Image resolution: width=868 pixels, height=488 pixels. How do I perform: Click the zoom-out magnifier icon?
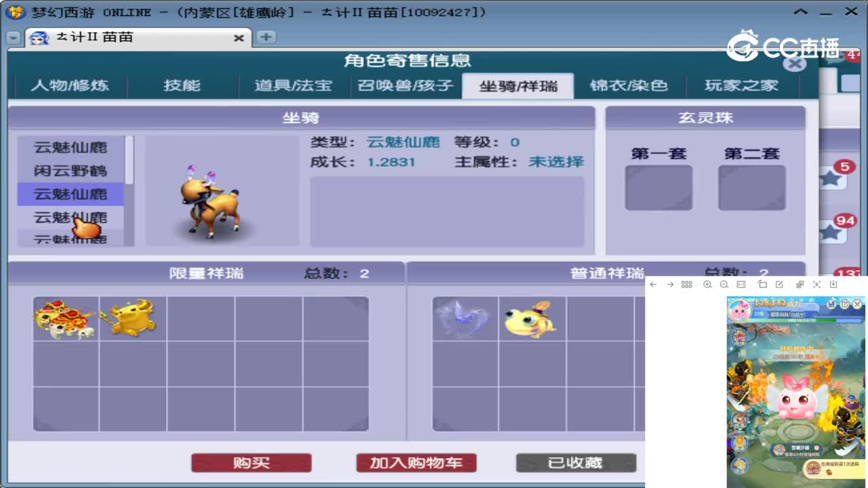[x=724, y=285]
